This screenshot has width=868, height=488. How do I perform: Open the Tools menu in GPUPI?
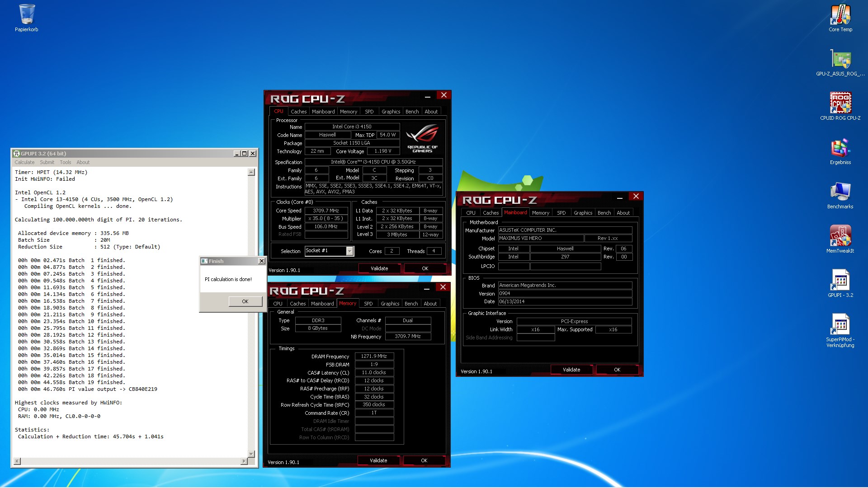pos(66,162)
